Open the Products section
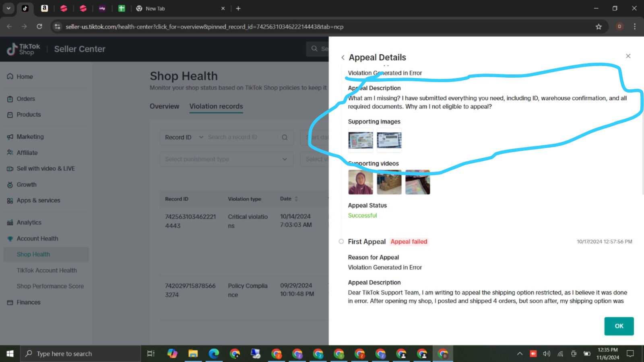Viewport: 644px width, 362px height. [29, 115]
